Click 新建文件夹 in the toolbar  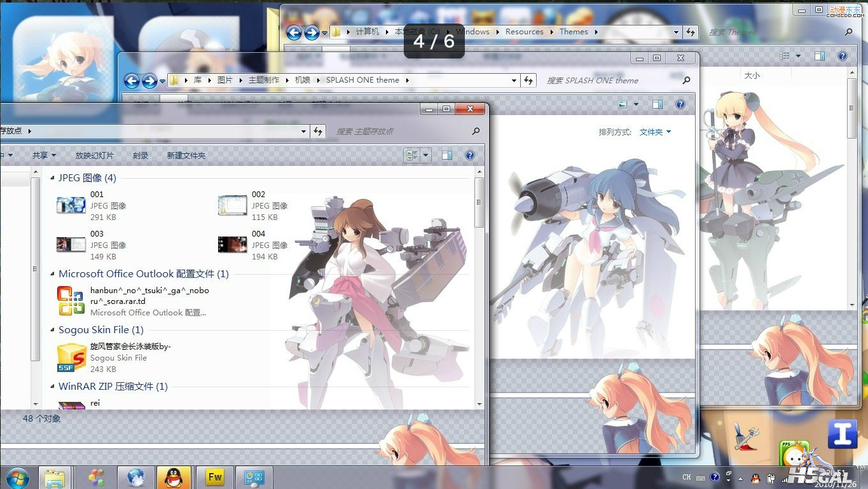coord(186,155)
